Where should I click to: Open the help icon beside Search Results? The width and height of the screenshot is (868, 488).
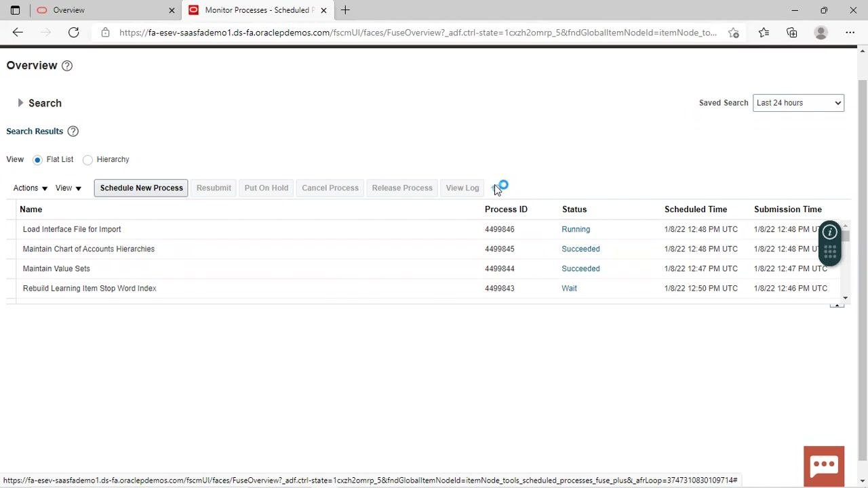[x=73, y=131]
